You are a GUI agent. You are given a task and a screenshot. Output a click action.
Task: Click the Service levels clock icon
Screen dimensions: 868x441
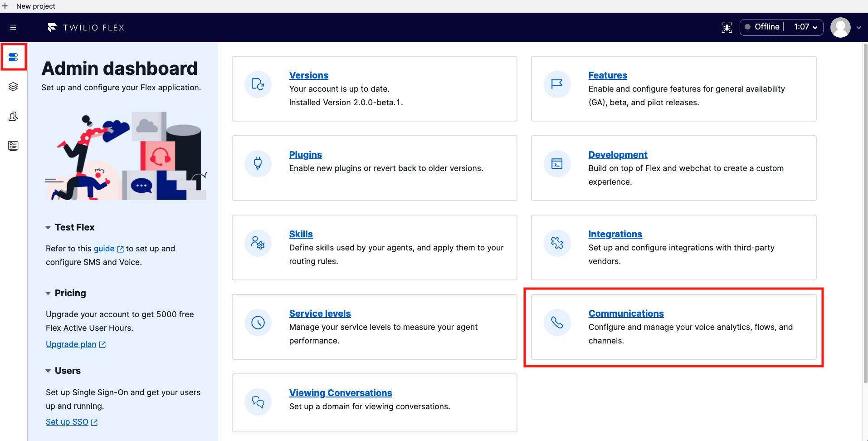tap(258, 323)
